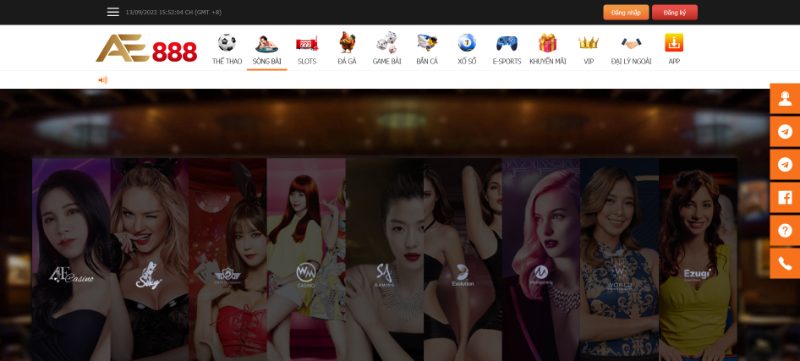Open the Sexy casino game card
Viewport: 800px width, 361px height.
[150, 260]
